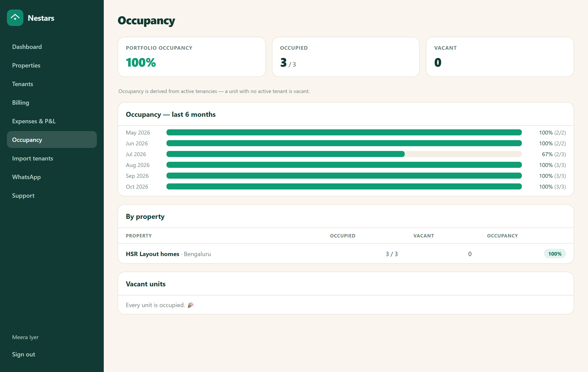This screenshot has width=588, height=372.
Task: Click the Occupied 3 / 3 value
Action: 288,63
